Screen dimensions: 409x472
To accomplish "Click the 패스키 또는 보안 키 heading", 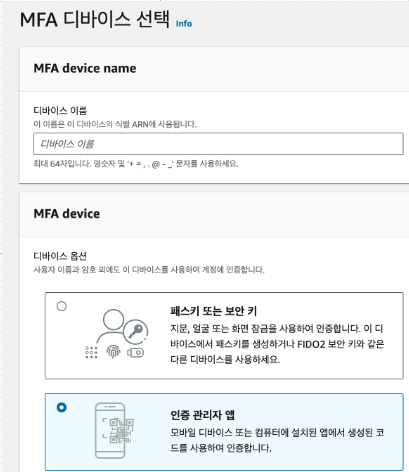I will coord(213,311).
